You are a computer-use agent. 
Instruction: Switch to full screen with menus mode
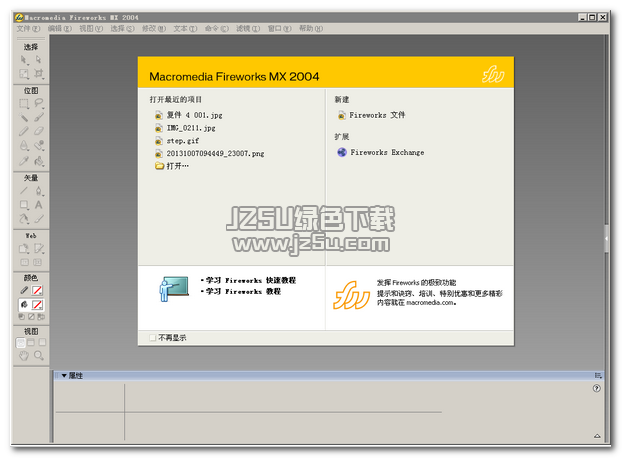31,342
